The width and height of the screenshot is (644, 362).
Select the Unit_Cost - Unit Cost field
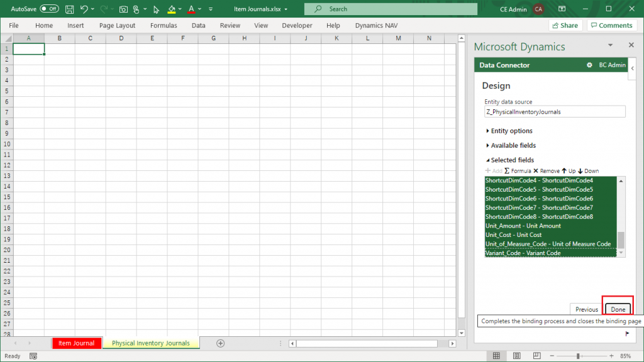click(x=550, y=235)
